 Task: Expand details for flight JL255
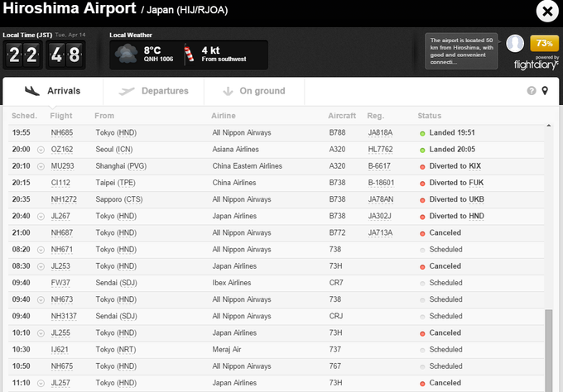[41, 333]
